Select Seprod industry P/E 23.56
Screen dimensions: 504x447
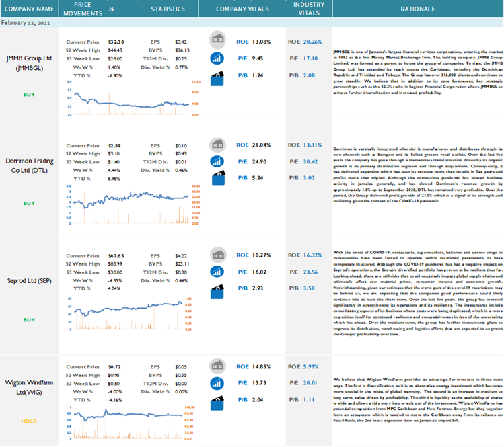pos(310,272)
